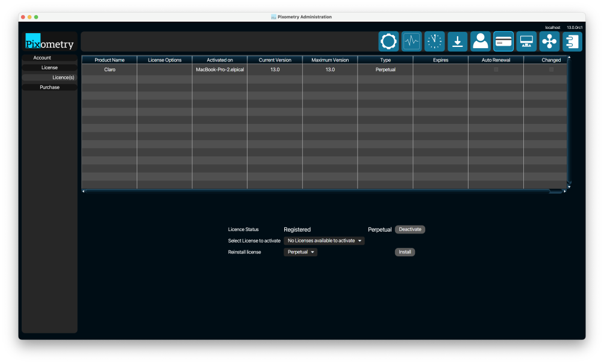Open the user account person icon
604x364 pixels.
(481, 41)
